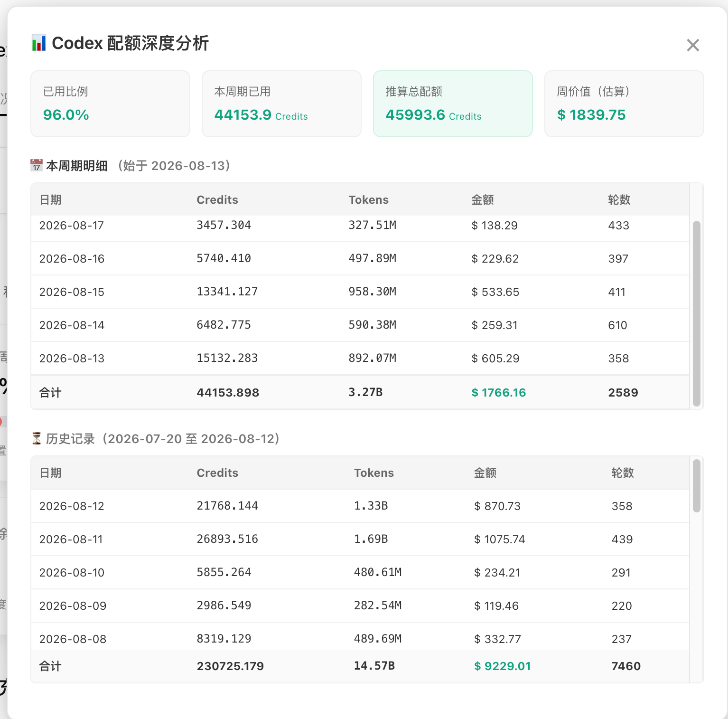Click amount $ 605.29
The width and height of the screenshot is (728, 719).
495,359
